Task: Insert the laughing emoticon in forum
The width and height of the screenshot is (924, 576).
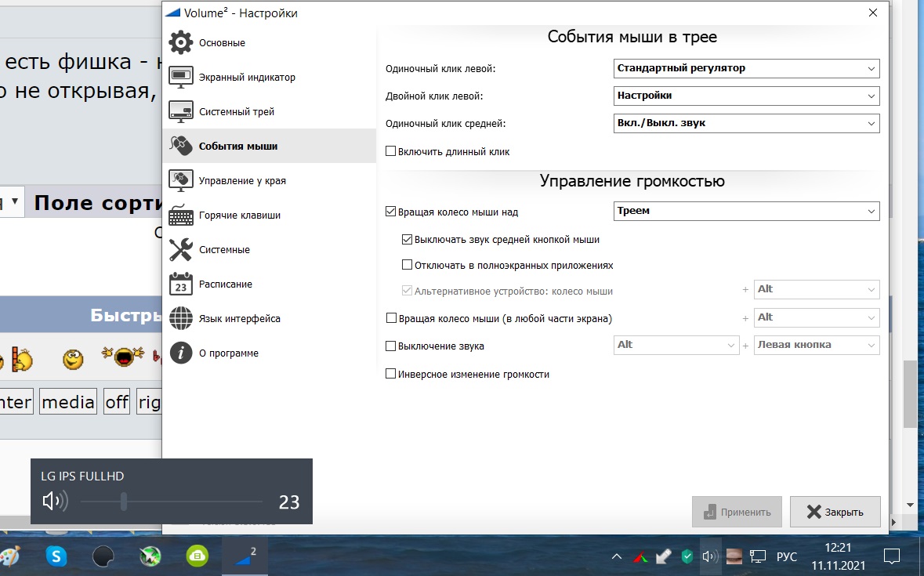Action: point(123,357)
